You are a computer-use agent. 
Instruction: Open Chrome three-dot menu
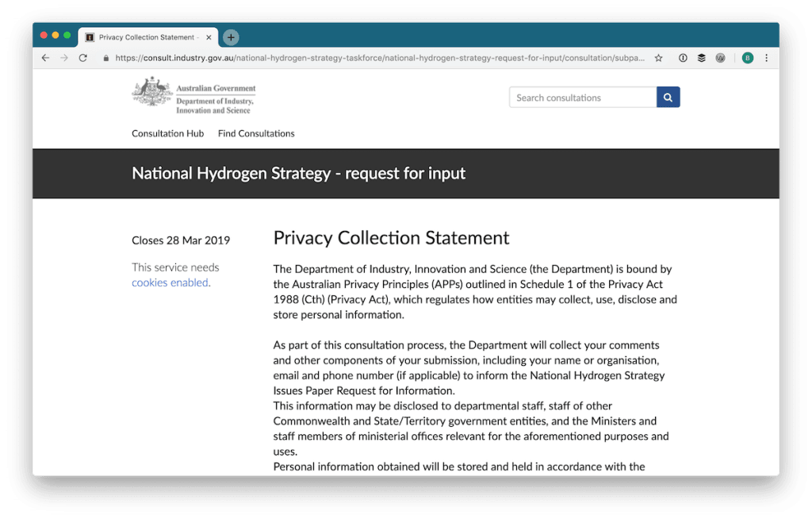pos(767,58)
